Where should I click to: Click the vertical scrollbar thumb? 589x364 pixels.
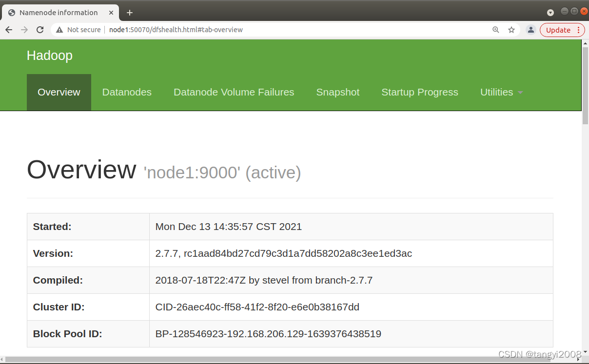(x=585, y=85)
